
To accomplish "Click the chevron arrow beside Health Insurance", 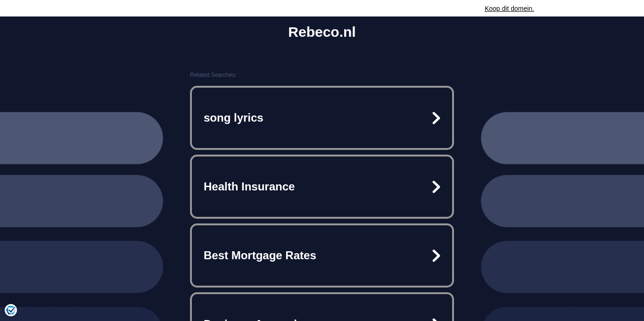I will [436, 187].
